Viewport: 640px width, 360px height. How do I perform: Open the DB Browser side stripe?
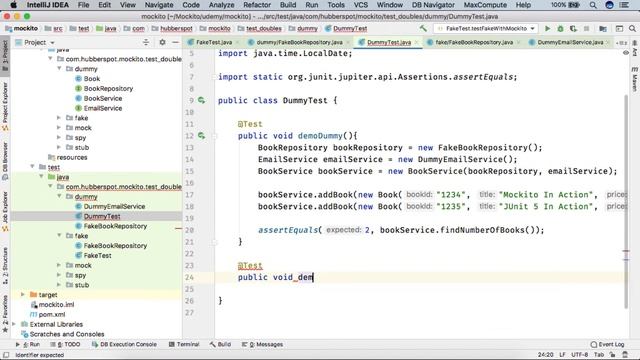click(5, 161)
